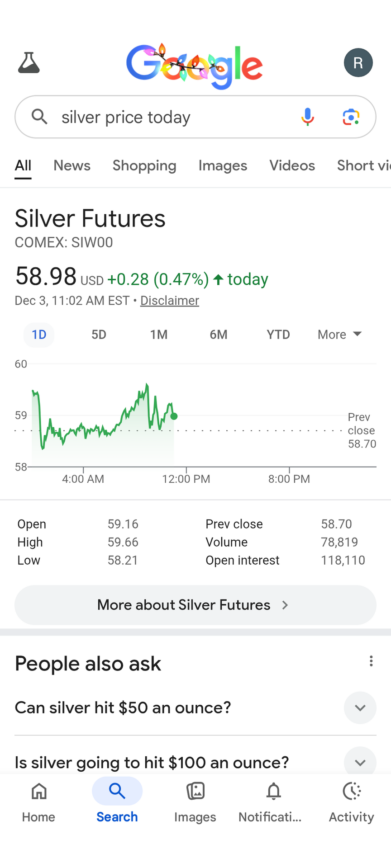391x868 pixels.
Task: Expand "Can silver hit $50 an ounce?"
Action: click(360, 708)
